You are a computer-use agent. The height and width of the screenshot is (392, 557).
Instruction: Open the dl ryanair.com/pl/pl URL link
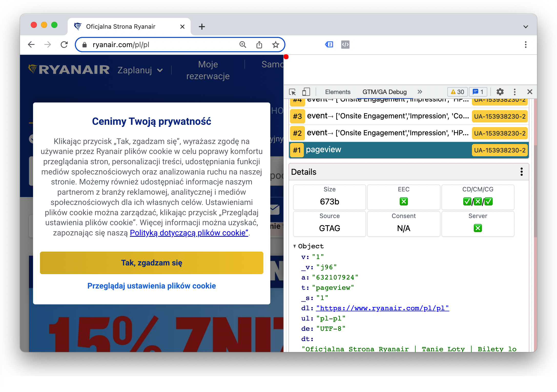click(383, 308)
